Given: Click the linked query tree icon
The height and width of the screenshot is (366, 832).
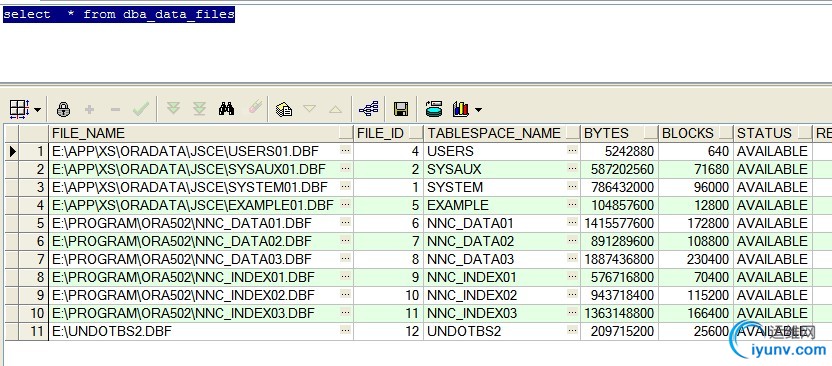Looking at the screenshot, I should coord(369,109).
